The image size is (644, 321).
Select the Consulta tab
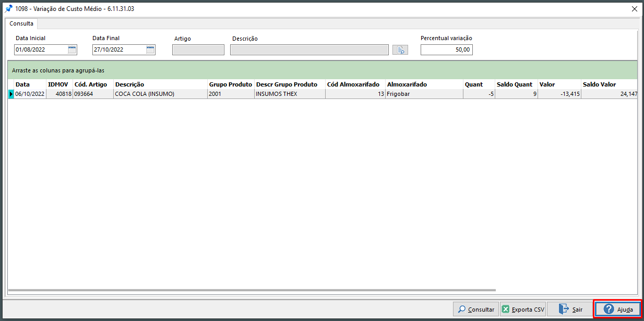[x=21, y=23]
